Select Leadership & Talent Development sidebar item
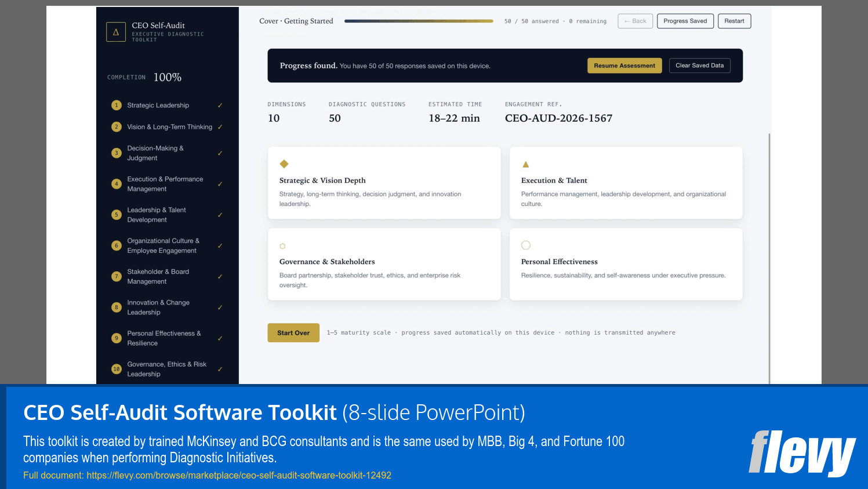The width and height of the screenshot is (868, 489). (168, 215)
